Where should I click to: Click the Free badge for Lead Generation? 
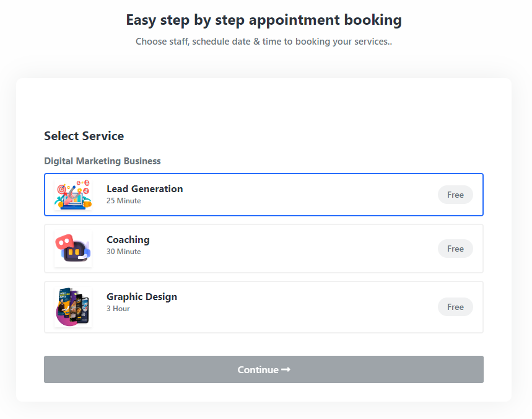(455, 195)
